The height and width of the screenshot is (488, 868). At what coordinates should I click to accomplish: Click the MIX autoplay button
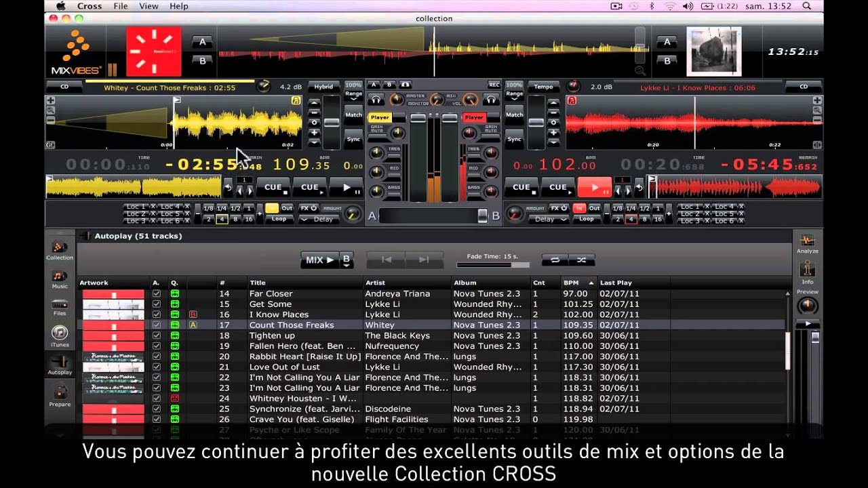(319, 260)
